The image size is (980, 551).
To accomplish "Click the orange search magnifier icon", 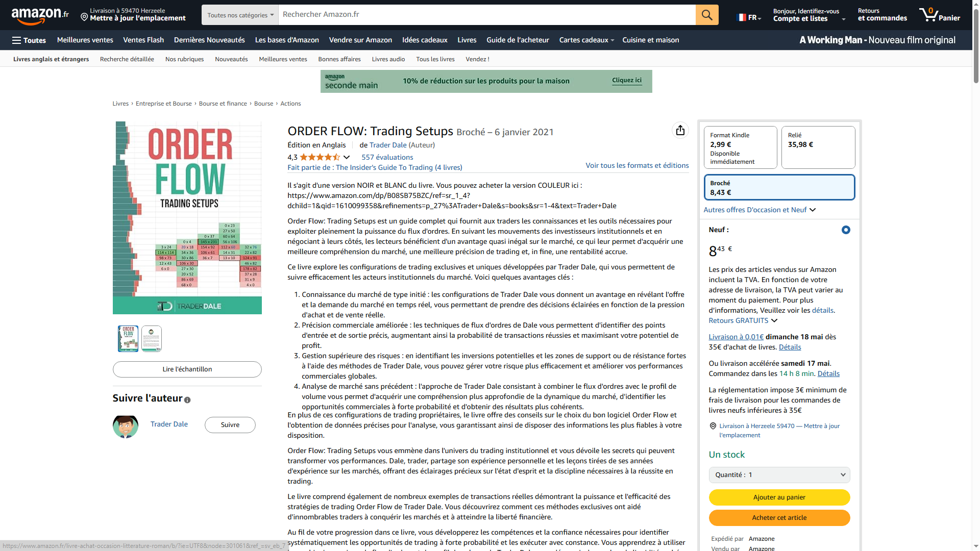I will [x=706, y=15].
